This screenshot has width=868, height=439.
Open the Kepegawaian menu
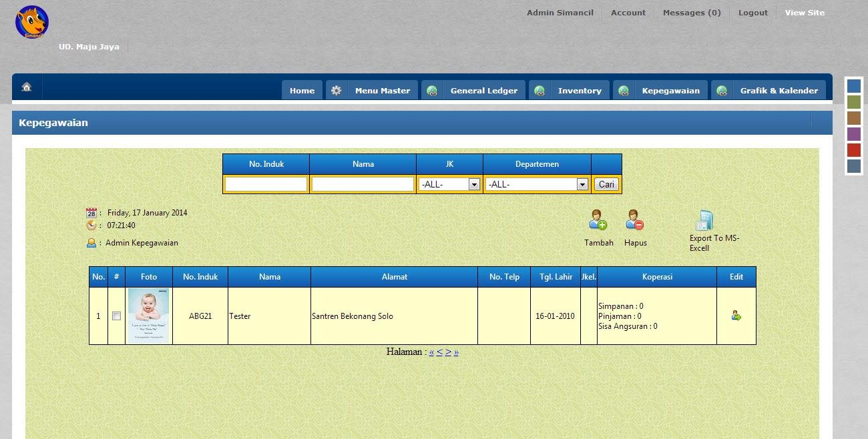[x=670, y=90]
